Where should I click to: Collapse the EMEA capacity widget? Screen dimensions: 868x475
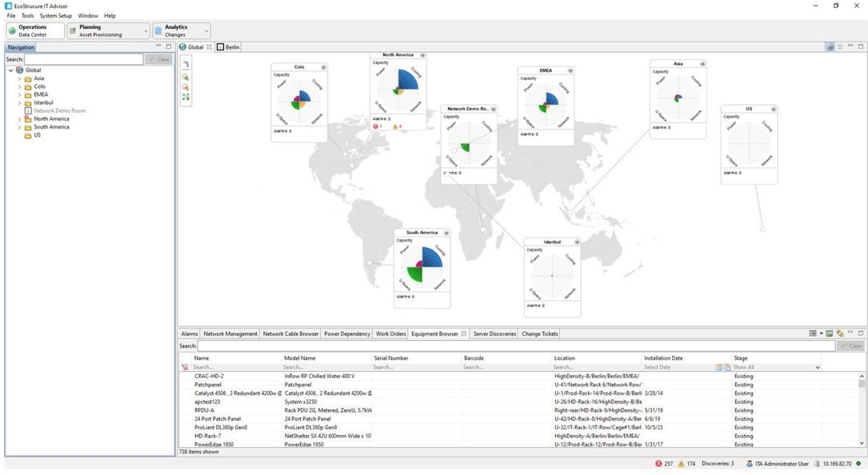click(x=570, y=70)
